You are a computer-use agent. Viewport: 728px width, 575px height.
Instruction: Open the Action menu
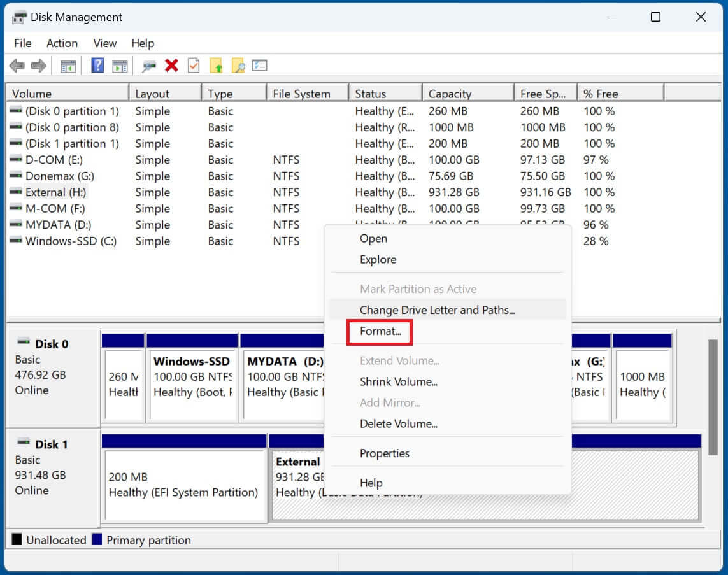tap(61, 43)
